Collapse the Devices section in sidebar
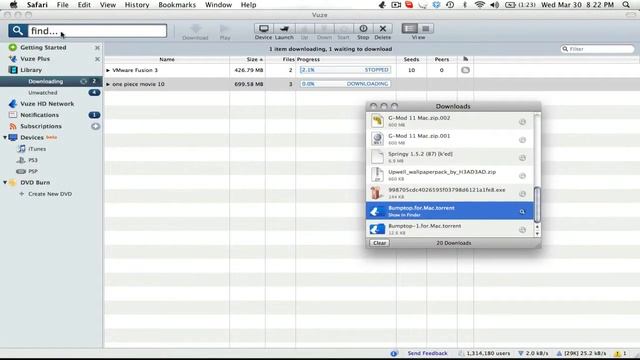This screenshot has height=360, width=640. 5,138
